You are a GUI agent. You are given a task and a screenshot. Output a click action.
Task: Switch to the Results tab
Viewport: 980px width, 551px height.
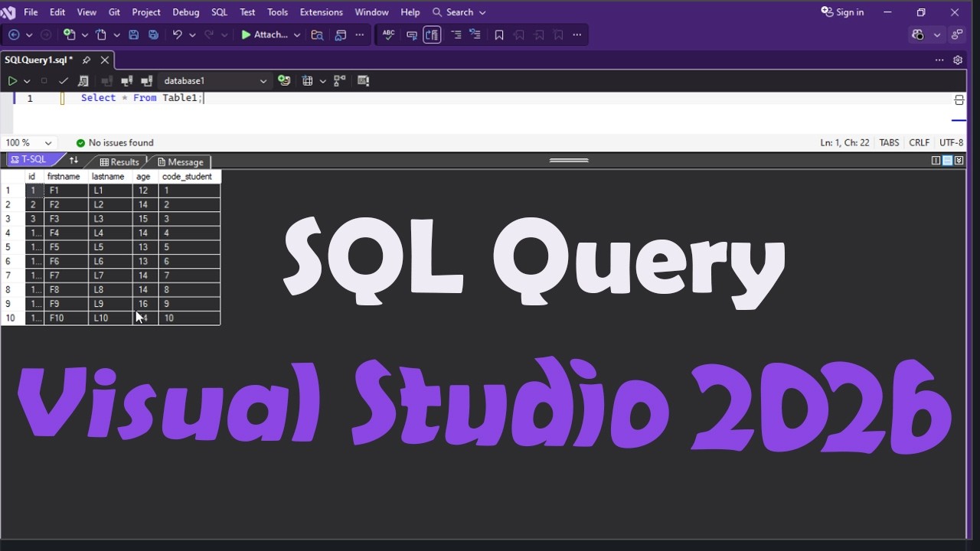click(119, 161)
